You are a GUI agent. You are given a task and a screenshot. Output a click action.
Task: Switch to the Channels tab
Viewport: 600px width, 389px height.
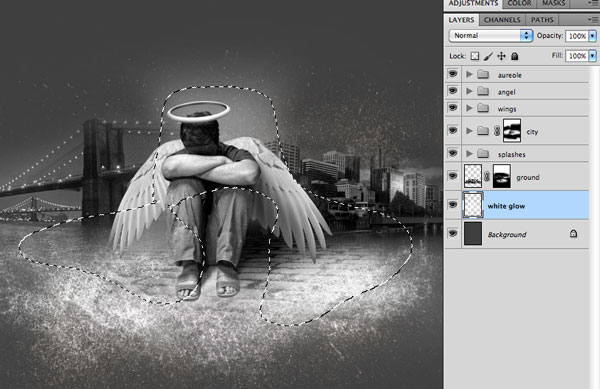tap(502, 20)
